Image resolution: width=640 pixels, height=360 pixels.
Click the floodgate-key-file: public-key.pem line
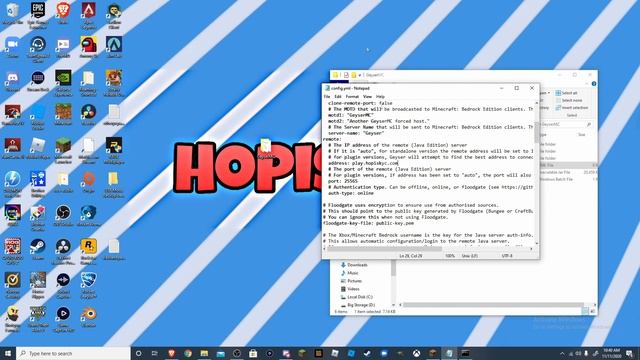369,223
